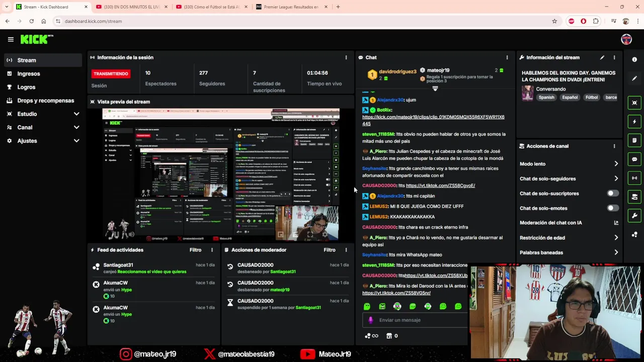Click the TRANSMITIENDO status badge
The image size is (644, 362).
point(111,74)
